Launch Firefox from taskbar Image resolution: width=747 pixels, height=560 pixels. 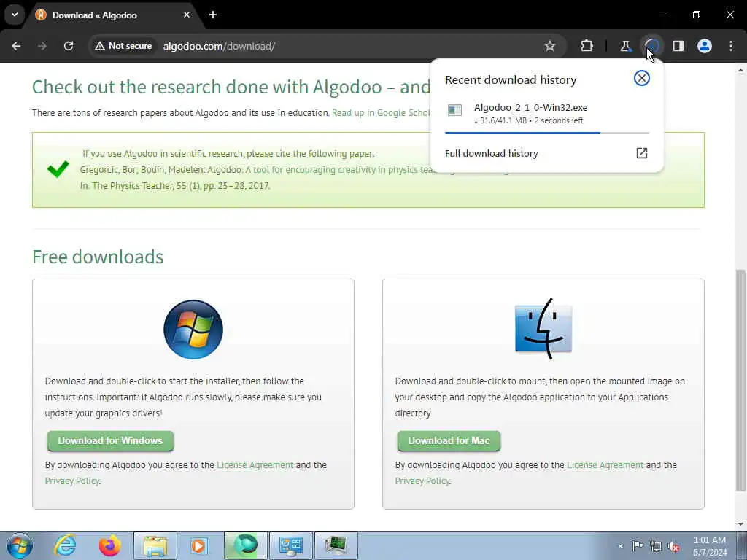pyautogui.click(x=110, y=545)
